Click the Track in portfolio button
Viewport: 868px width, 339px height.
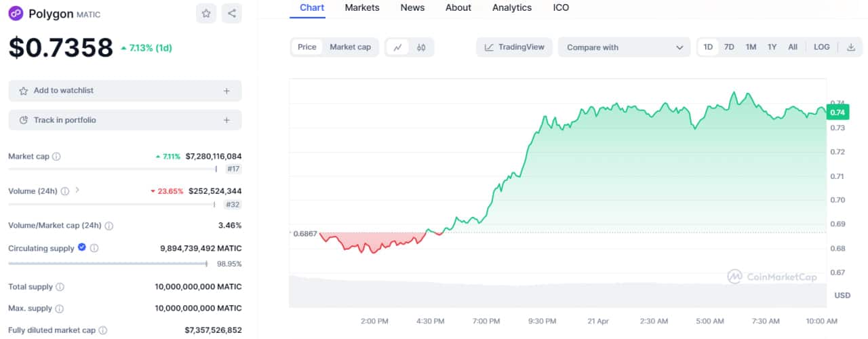tap(125, 120)
